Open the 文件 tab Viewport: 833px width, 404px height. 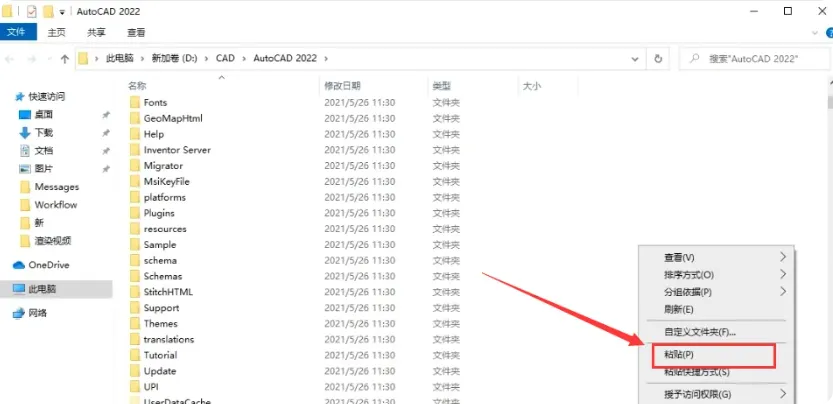click(x=17, y=32)
